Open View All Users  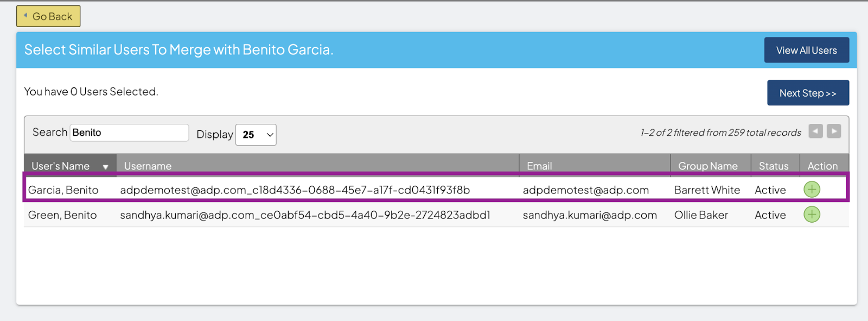coord(807,50)
